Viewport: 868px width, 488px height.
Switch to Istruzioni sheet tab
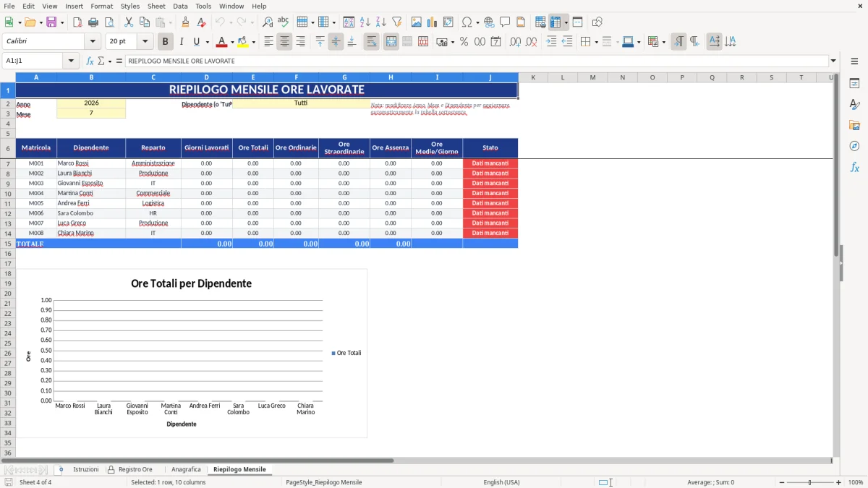point(85,469)
